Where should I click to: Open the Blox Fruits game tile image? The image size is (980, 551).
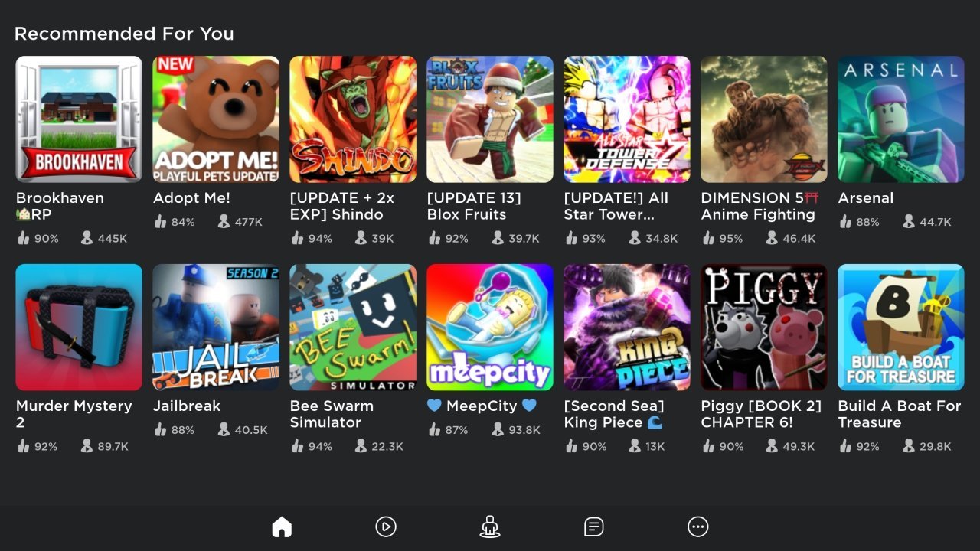tap(490, 119)
